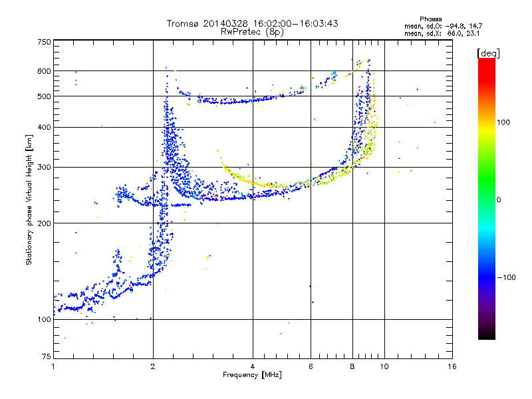Click the x-axis tick label "8"
Image resolution: width=532 pixels, height=399 pixels.
[352, 366]
